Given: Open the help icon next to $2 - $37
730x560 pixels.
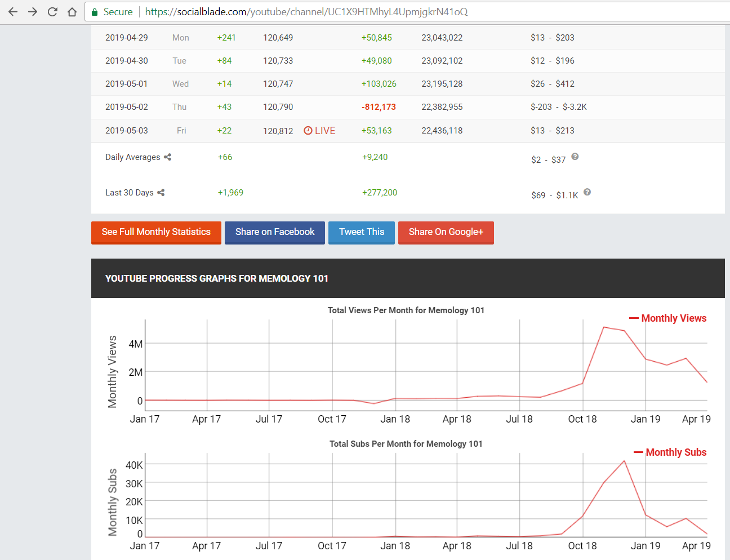Looking at the screenshot, I should click(575, 157).
